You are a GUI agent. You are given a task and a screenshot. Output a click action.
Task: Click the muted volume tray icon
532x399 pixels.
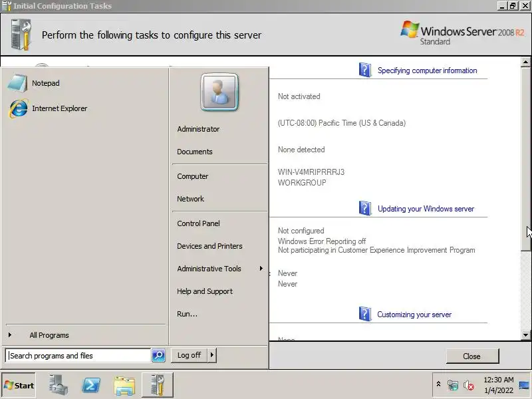(x=468, y=386)
